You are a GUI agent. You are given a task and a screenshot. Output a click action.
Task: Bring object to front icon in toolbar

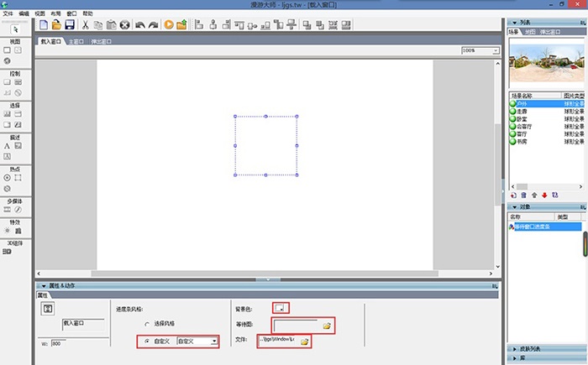point(307,25)
